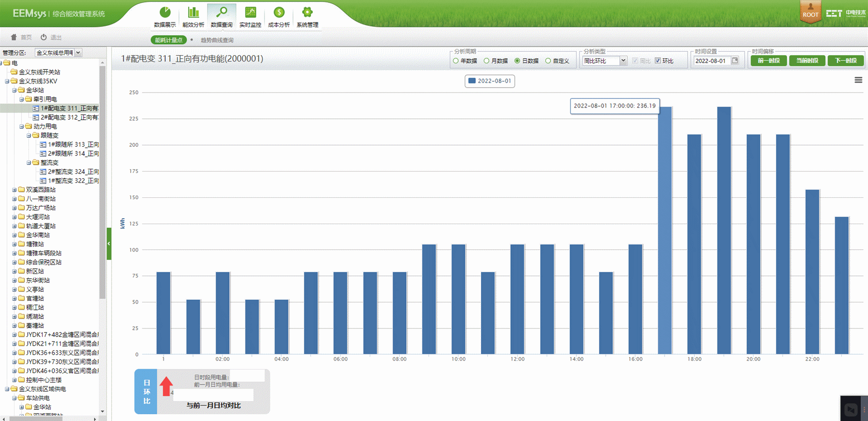Open the 系统管理 gear icon

(x=307, y=12)
